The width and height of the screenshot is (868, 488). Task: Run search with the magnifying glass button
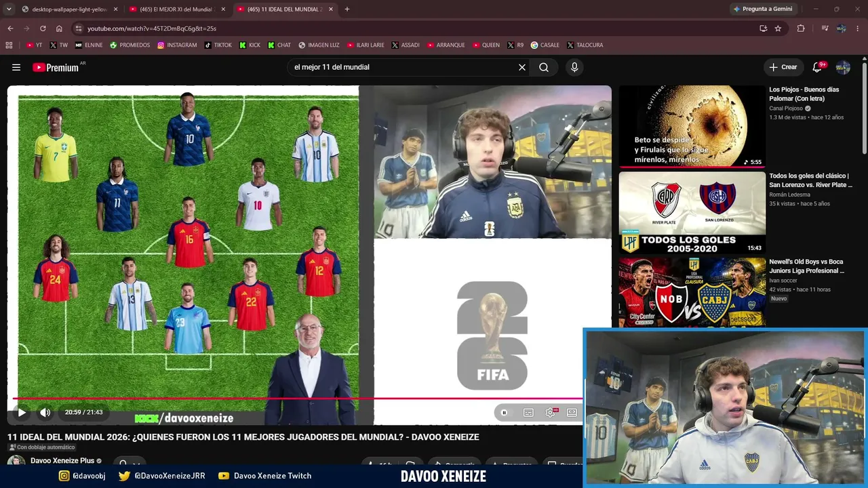tap(544, 67)
